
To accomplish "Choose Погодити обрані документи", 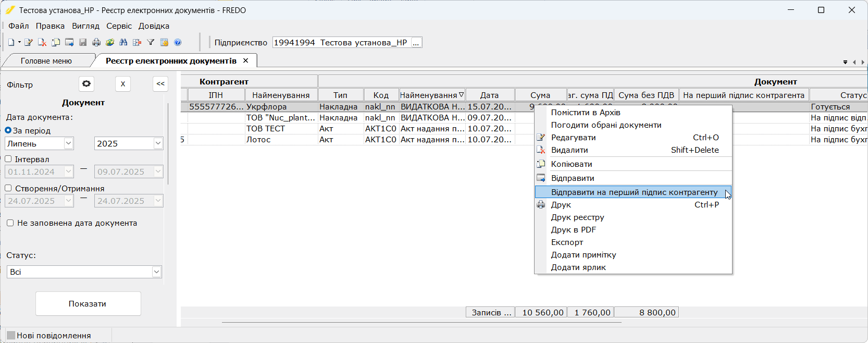I will pos(633,125).
